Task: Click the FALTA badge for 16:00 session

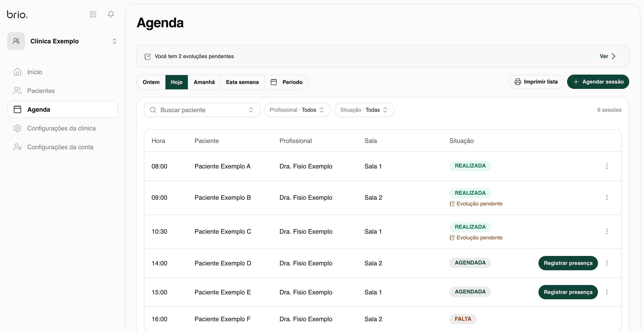Action: [x=463, y=319]
